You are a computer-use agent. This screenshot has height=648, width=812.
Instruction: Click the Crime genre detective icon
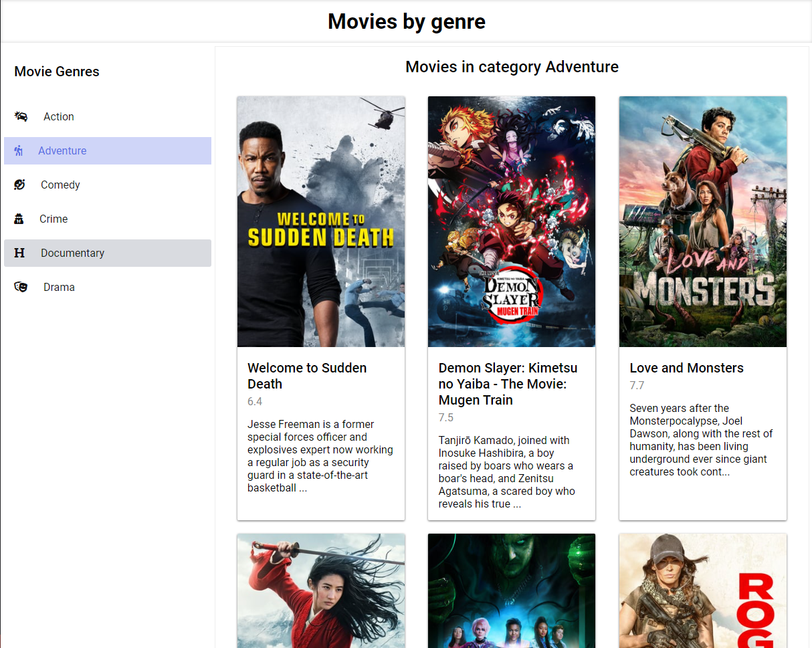tap(19, 219)
